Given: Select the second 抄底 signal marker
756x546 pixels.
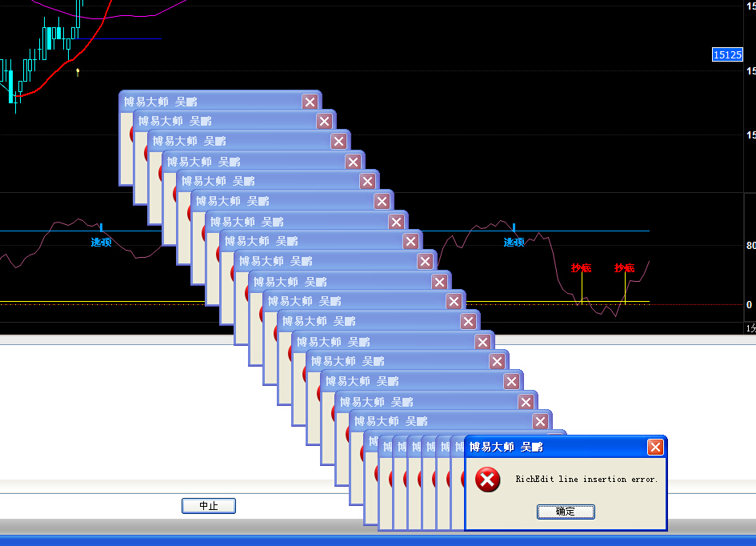Looking at the screenshot, I should tap(624, 267).
